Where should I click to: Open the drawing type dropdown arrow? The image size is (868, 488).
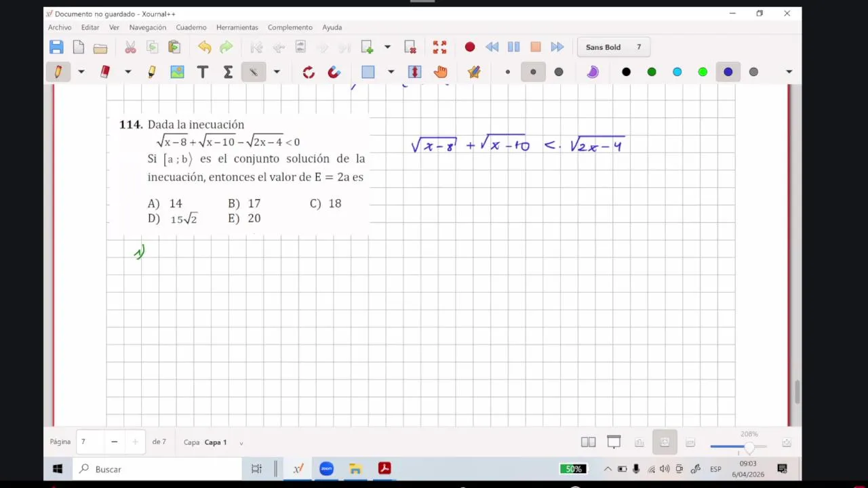point(276,72)
